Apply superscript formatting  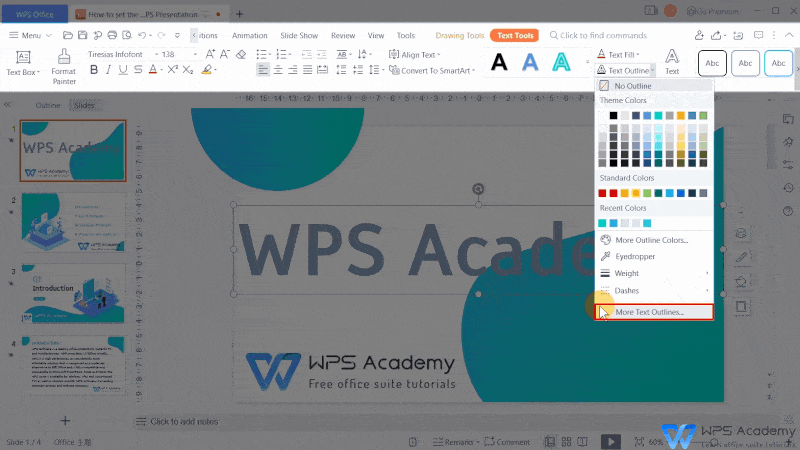click(x=172, y=70)
